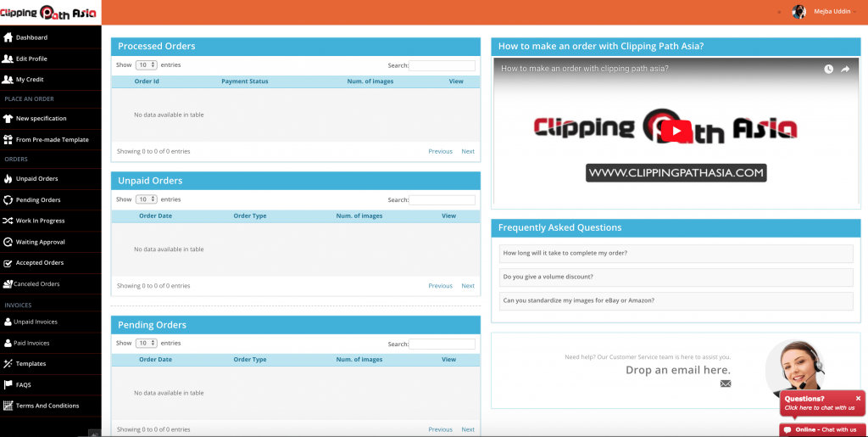Sort Unpaid Orders by Order Date
Image resolution: width=868 pixels, height=437 pixels.
pyautogui.click(x=156, y=216)
